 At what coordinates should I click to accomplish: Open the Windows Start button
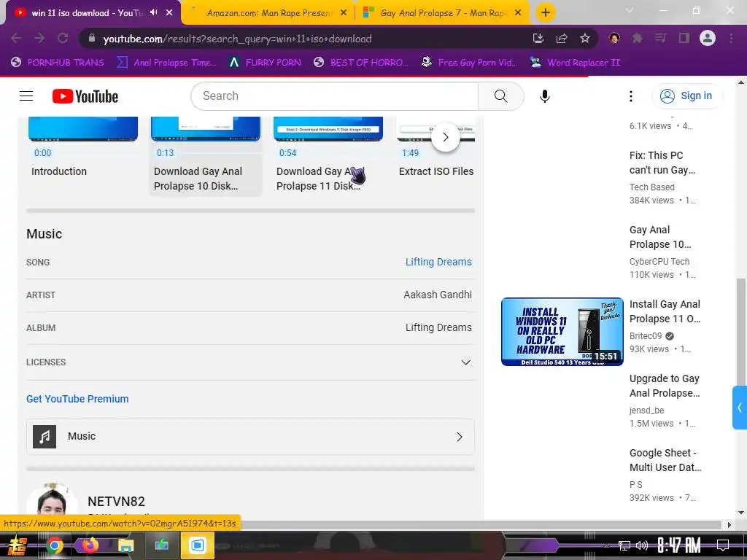click(x=17, y=545)
